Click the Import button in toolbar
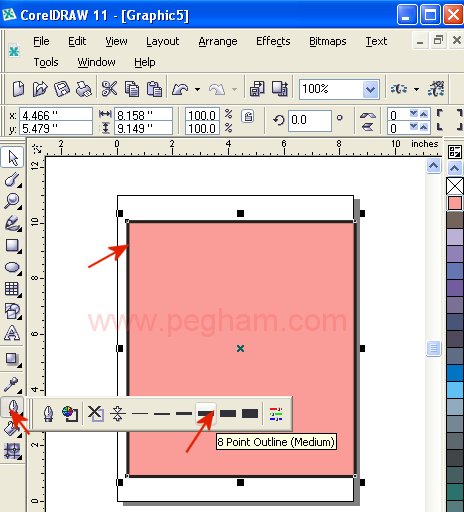The width and height of the screenshot is (464, 512). point(257,89)
